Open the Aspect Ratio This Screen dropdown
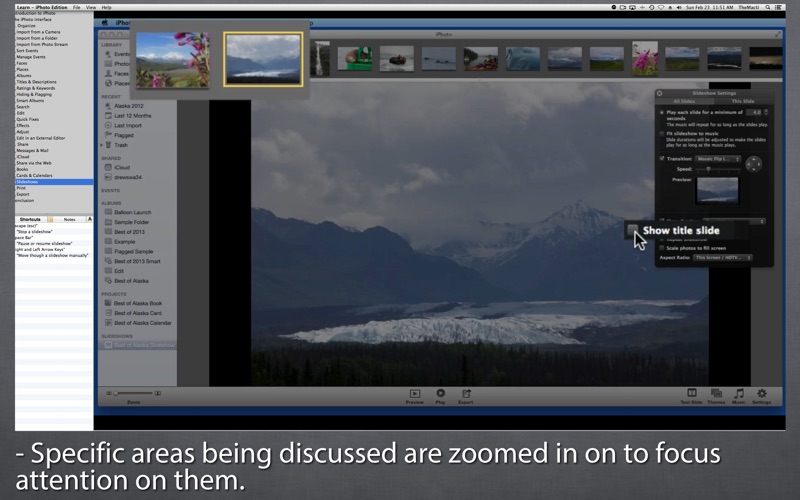Viewport: 800px width, 500px height. coord(722,258)
